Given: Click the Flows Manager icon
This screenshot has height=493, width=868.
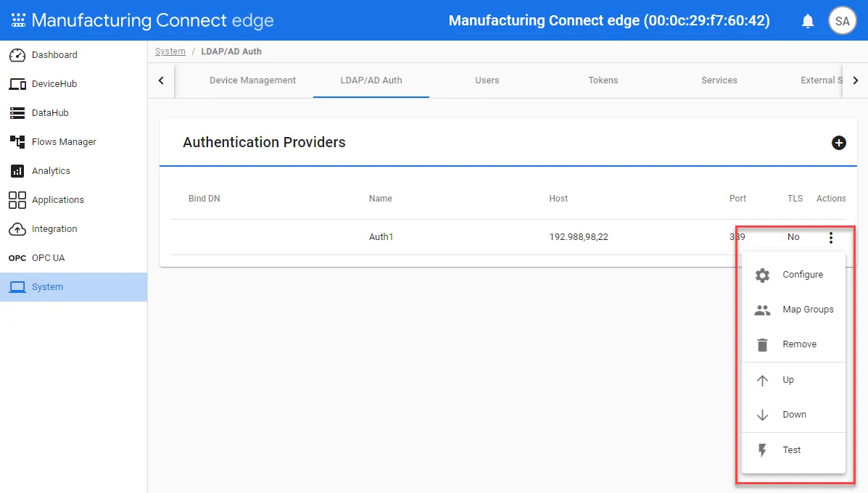Looking at the screenshot, I should click(17, 141).
